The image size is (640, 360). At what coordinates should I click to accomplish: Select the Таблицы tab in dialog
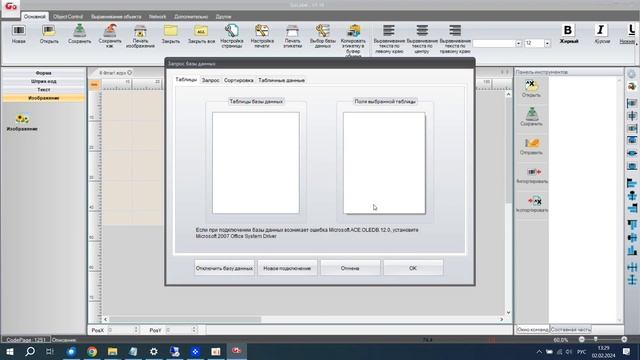pos(186,80)
